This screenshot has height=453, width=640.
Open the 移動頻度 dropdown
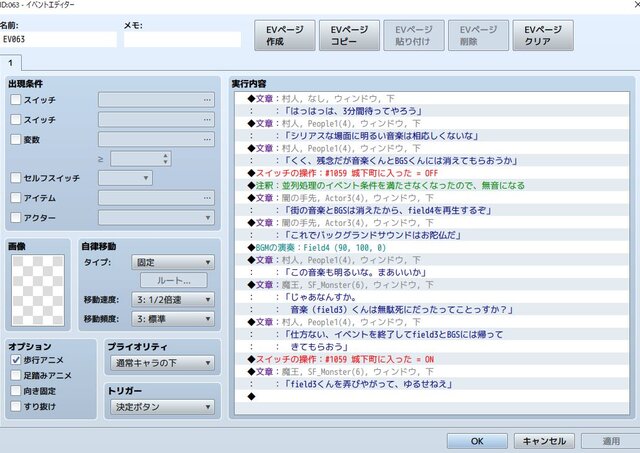173,319
